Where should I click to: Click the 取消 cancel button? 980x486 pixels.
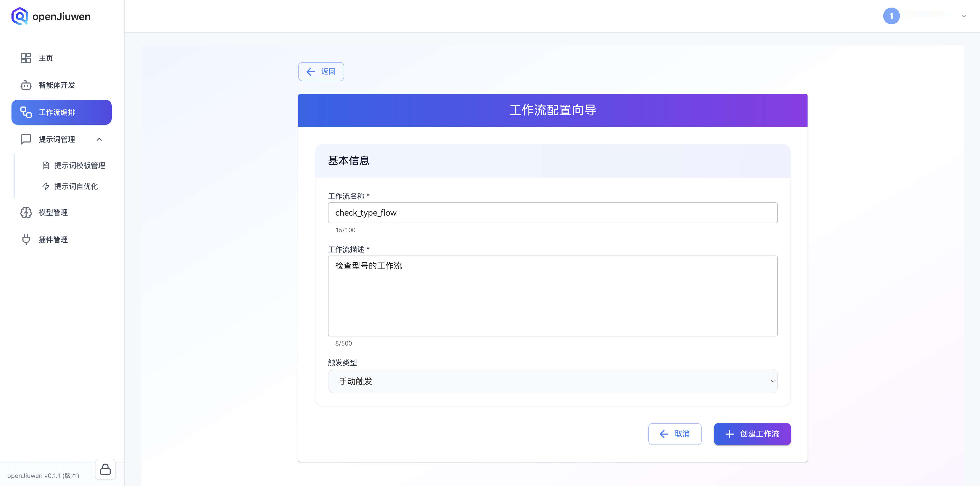(674, 434)
